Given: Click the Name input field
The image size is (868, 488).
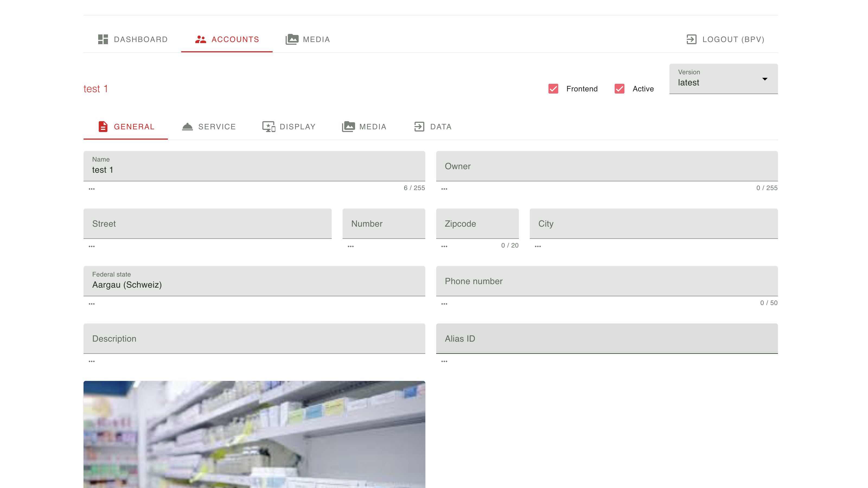Looking at the screenshot, I should pyautogui.click(x=254, y=166).
